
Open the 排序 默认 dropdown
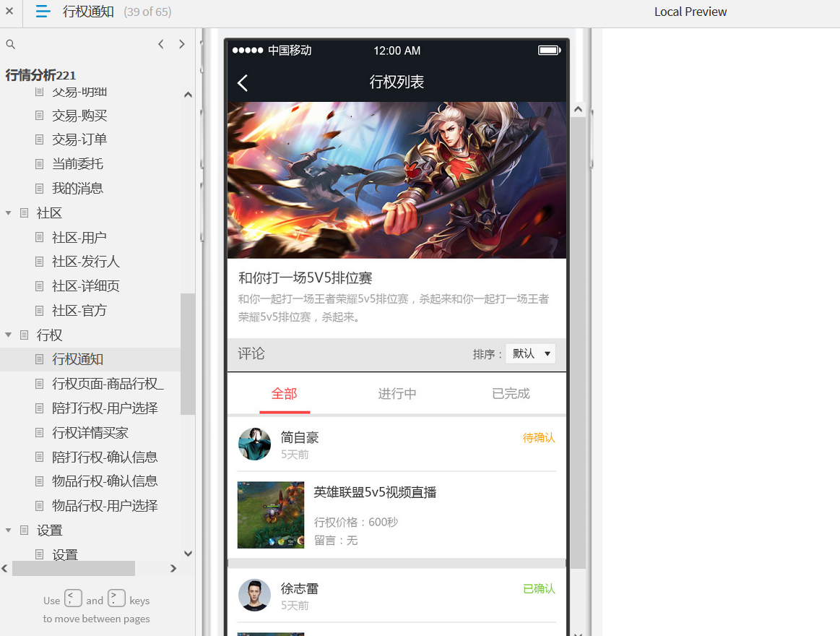(530, 354)
